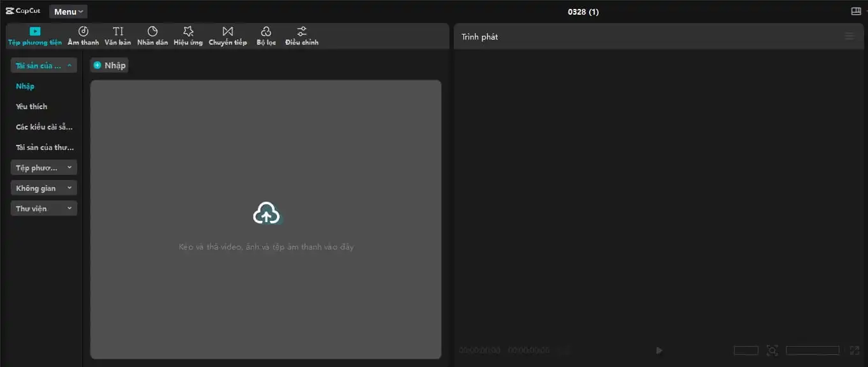The image size is (868, 367).
Task: Click the Nhập import button with plus icon
Action: (x=109, y=65)
